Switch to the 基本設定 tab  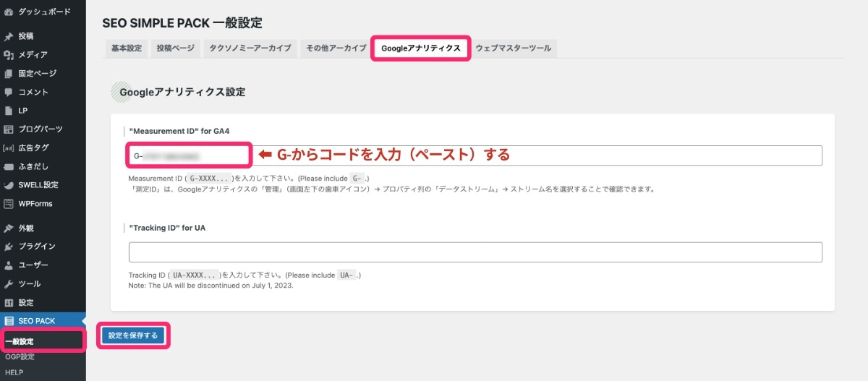coord(127,48)
